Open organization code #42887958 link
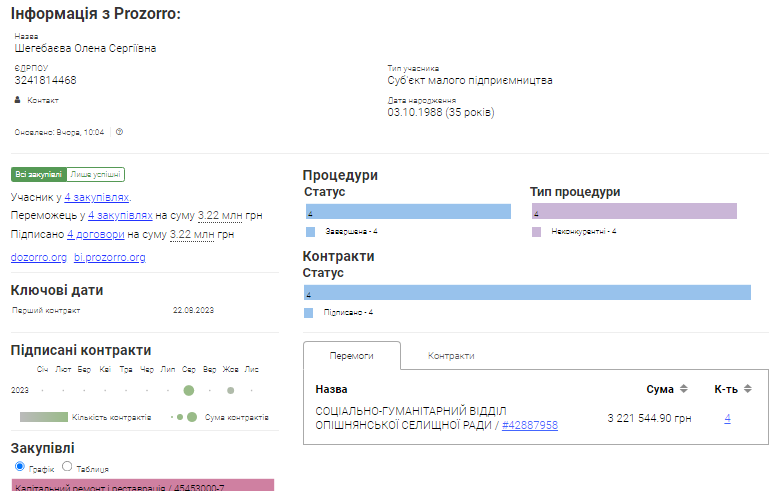 529,425
